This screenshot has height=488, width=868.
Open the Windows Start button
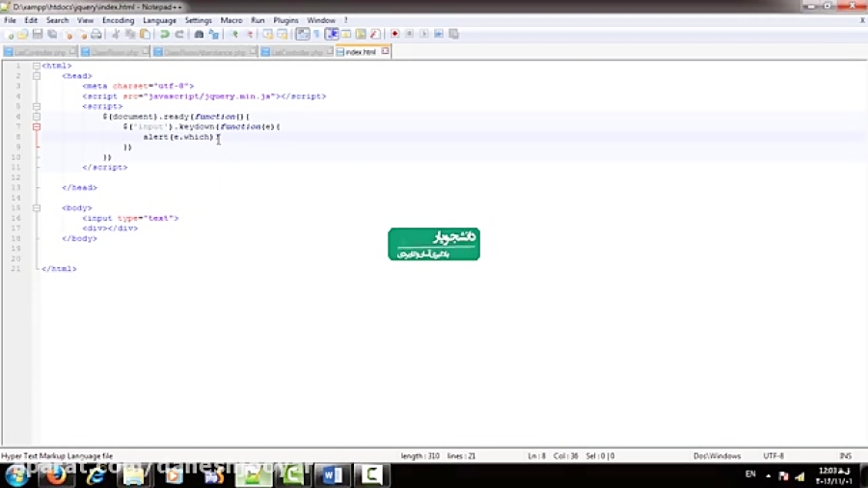[16, 475]
